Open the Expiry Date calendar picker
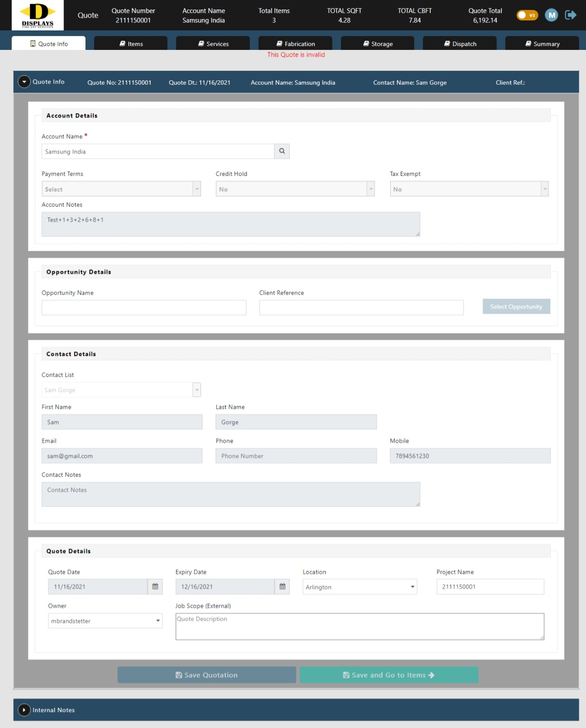 pyautogui.click(x=282, y=586)
